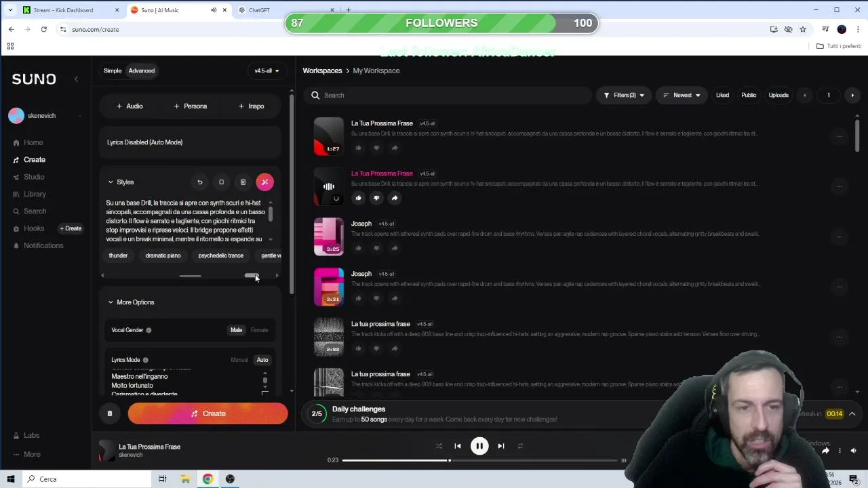Share the first La Tua Prossima Frase track

(x=395, y=148)
